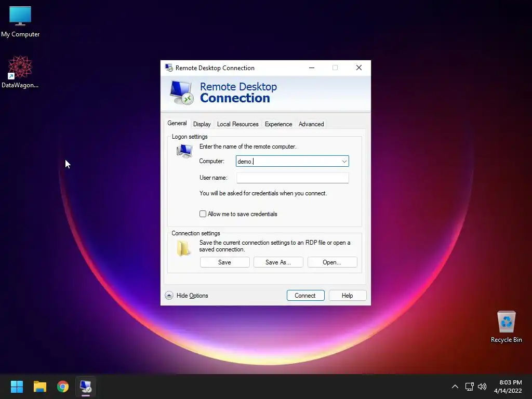Click the logon settings computer icon
The image size is (532, 399).
(184, 151)
